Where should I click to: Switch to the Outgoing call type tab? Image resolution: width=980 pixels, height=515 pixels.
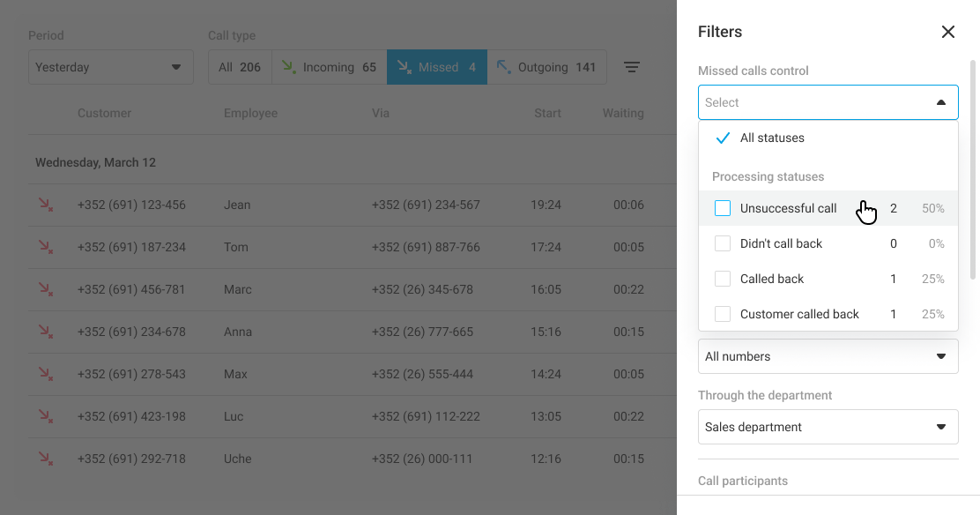click(x=546, y=67)
